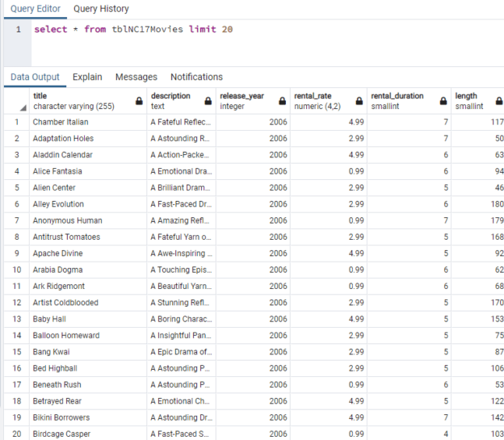The image size is (504, 440).
Task: Select the description column header
Action: pos(181,101)
